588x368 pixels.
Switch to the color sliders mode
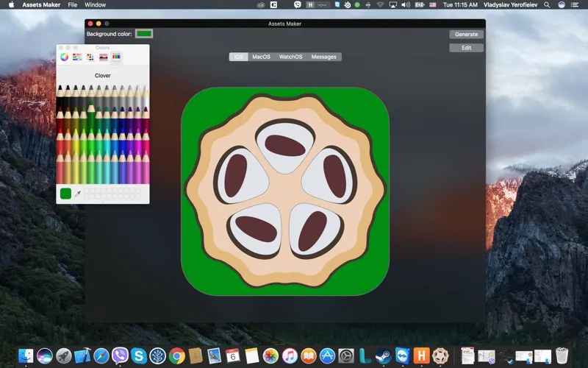(76, 57)
